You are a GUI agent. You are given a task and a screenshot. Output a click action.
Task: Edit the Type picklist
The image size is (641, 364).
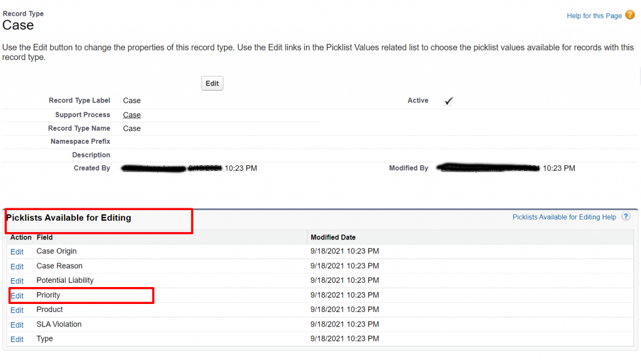[x=17, y=339]
